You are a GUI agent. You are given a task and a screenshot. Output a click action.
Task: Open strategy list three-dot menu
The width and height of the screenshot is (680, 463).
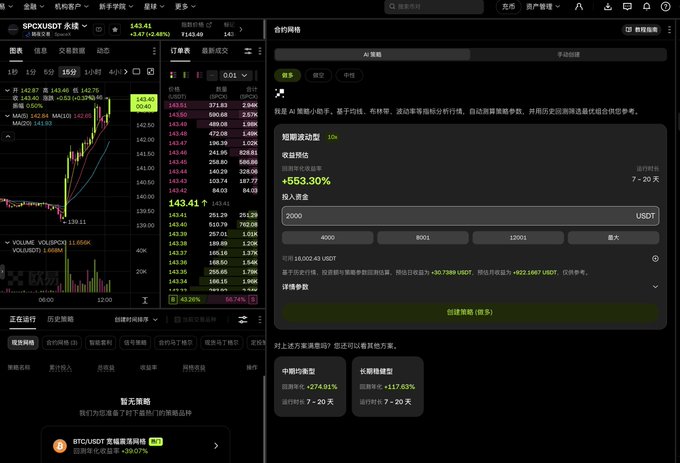(260, 320)
